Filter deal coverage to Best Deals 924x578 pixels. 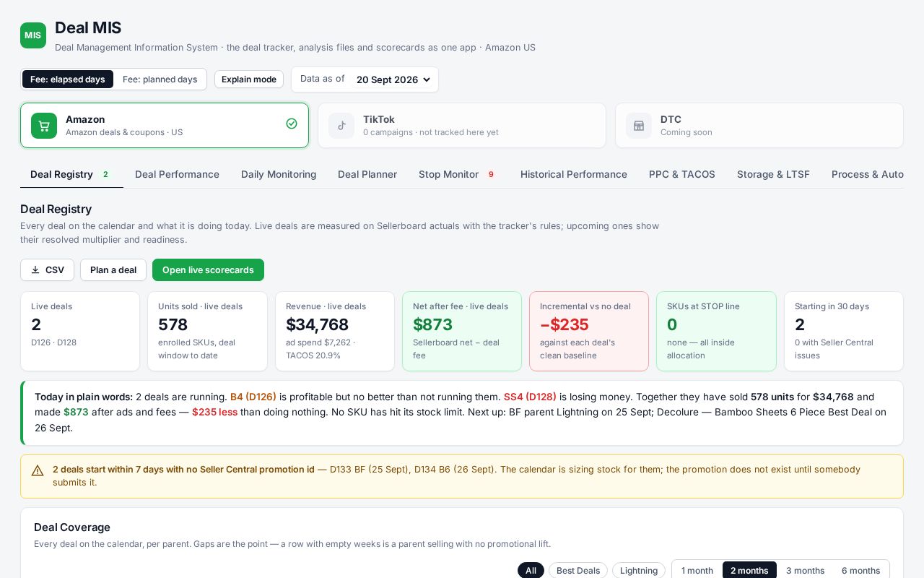pyautogui.click(x=578, y=571)
